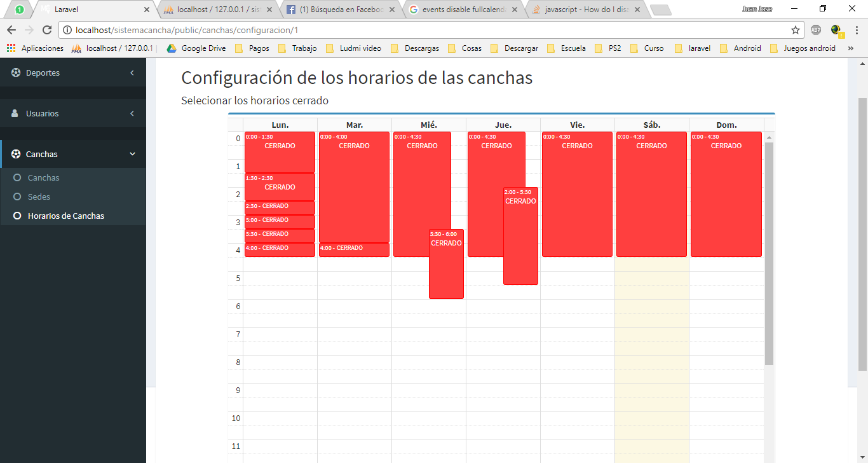The height and width of the screenshot is (463, 868).
Task: Open the Ludmi video bookmark folder
Action: tap(353, 48)
